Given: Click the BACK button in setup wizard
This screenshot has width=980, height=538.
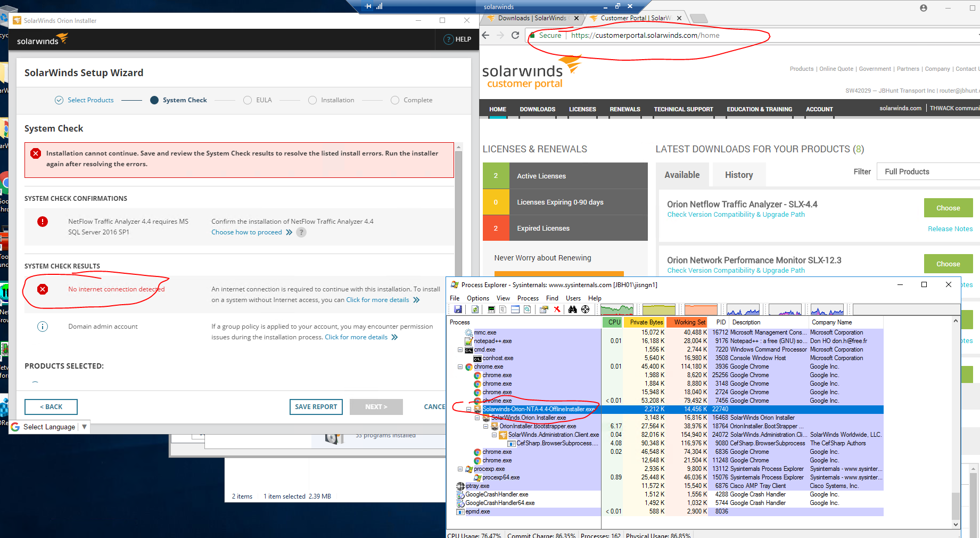Looking at the screenshot, I should (x=51, y=407).
